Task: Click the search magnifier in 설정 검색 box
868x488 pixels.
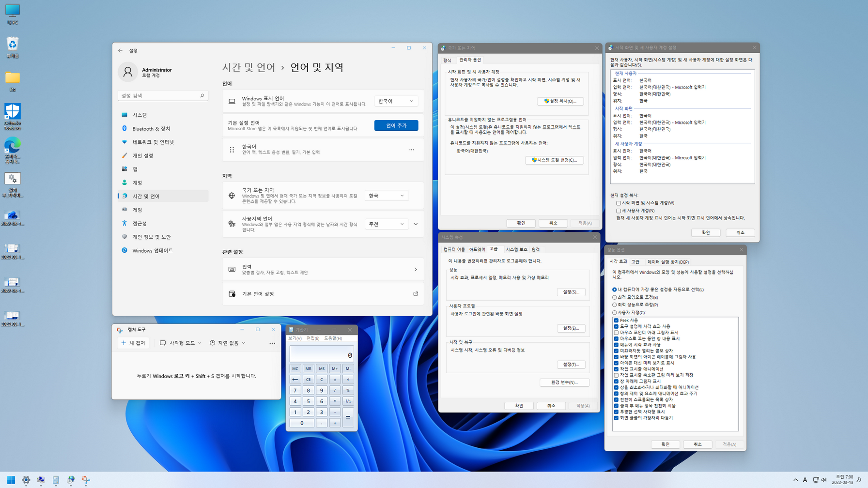Action: tap(202, 96)
